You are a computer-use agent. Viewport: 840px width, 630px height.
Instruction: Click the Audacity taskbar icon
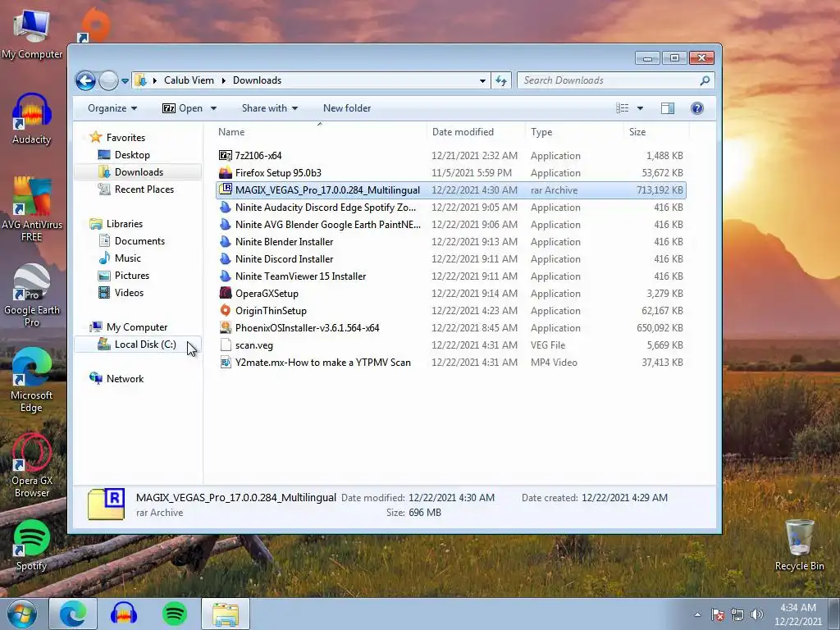pyautogui.click(x=124, y=614)
